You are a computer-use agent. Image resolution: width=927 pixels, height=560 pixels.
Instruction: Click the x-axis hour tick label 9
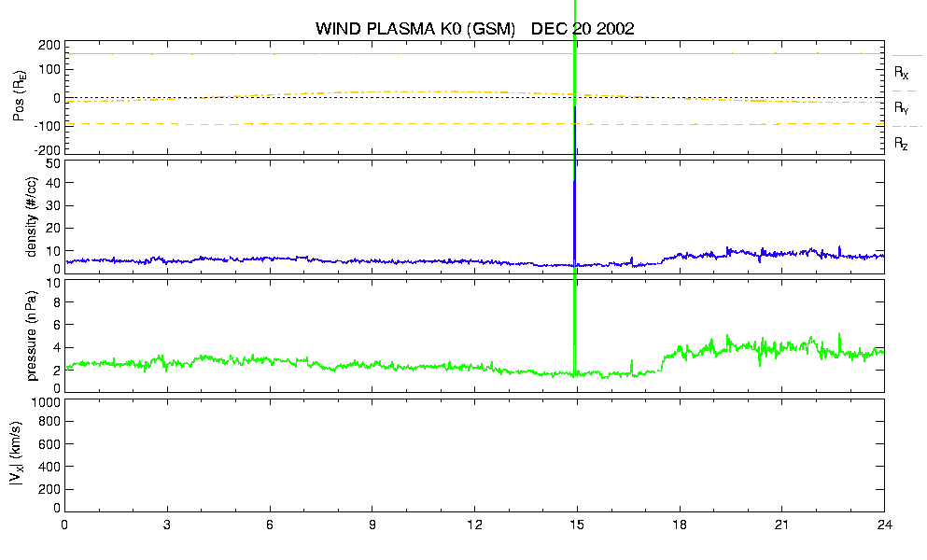(372, 525)
